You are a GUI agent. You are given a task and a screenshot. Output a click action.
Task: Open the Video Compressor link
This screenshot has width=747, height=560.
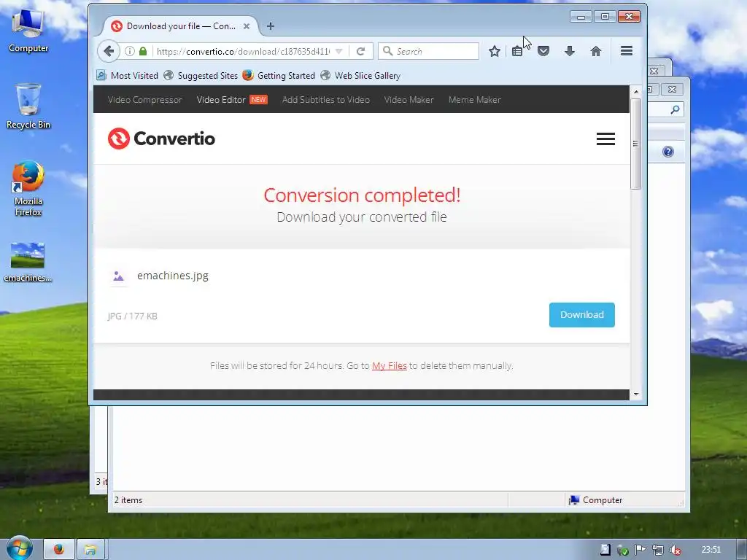coord(145,99)
